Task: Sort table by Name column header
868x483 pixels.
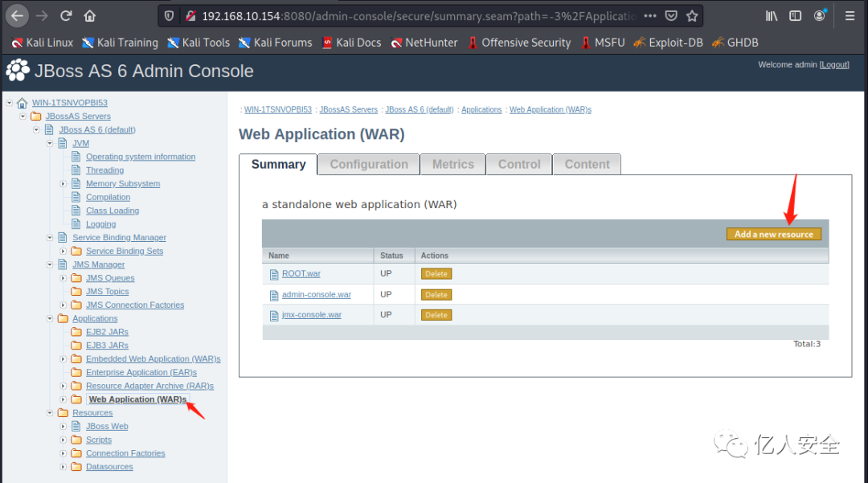Action: tap(279, 256)
